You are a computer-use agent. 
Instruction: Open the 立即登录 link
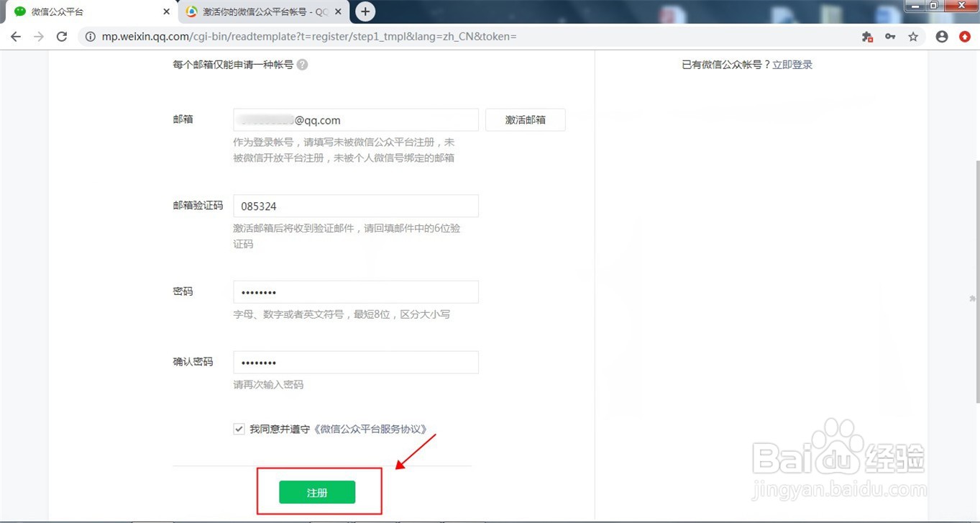(792, 65)
